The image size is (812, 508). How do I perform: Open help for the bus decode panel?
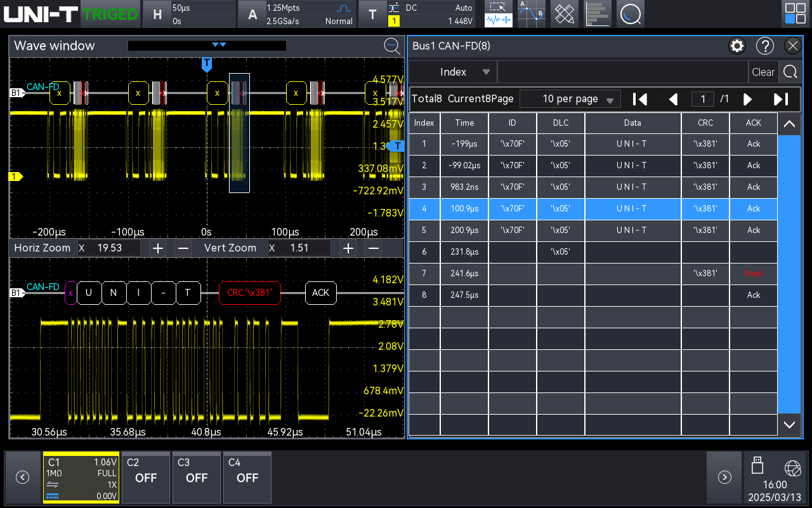[765, 46]
